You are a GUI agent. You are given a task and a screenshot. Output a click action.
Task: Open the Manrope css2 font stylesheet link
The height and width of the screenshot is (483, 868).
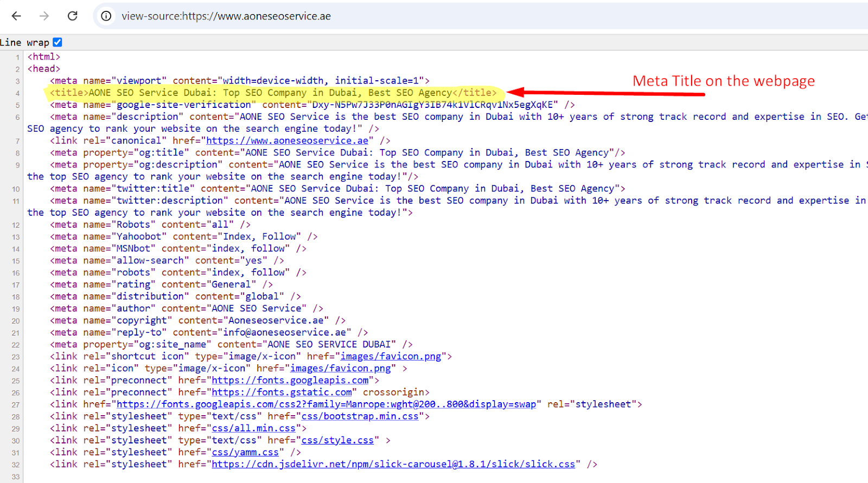pyautogui.click(x=327, y=404)
